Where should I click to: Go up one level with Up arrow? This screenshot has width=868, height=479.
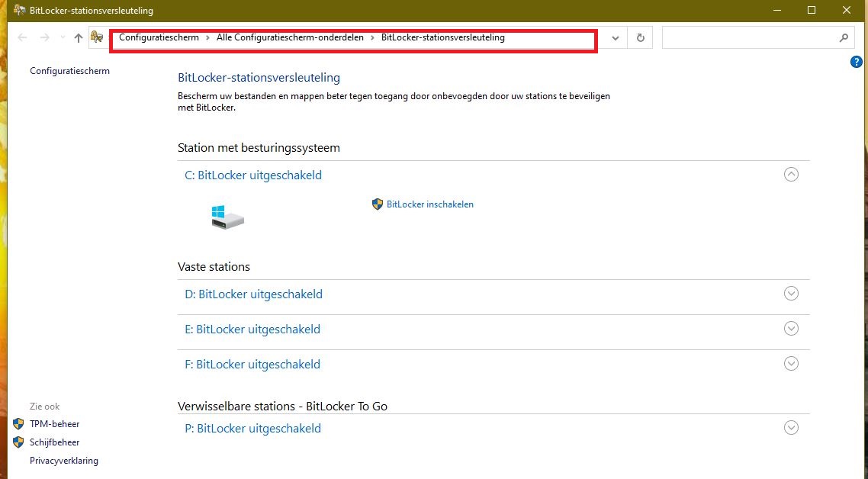pyautogui.click(x=78, y=37)
